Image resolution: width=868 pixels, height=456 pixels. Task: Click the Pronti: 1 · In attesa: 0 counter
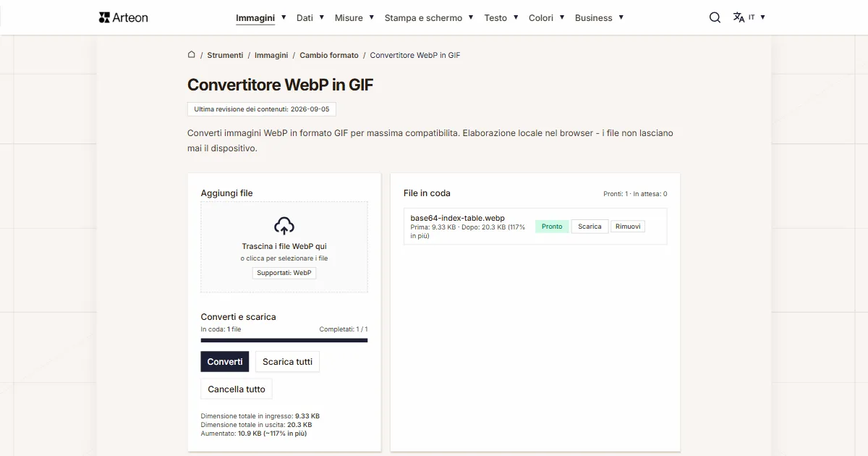point(635,194)
